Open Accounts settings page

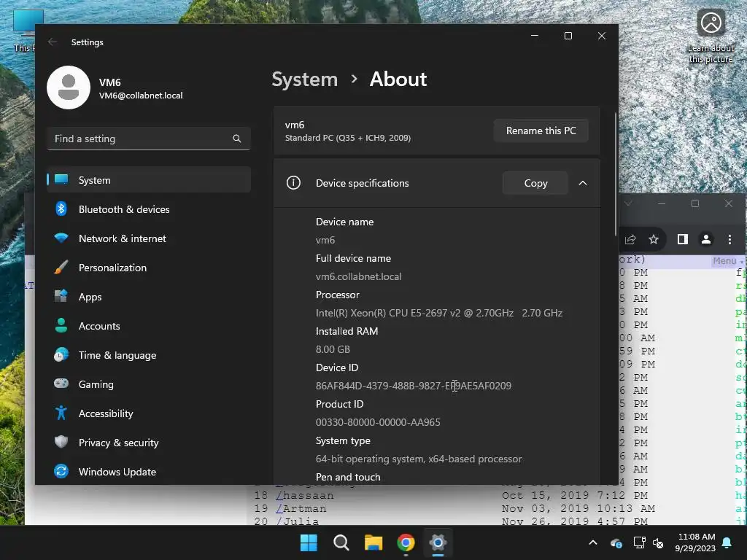(x=149, y=326)
